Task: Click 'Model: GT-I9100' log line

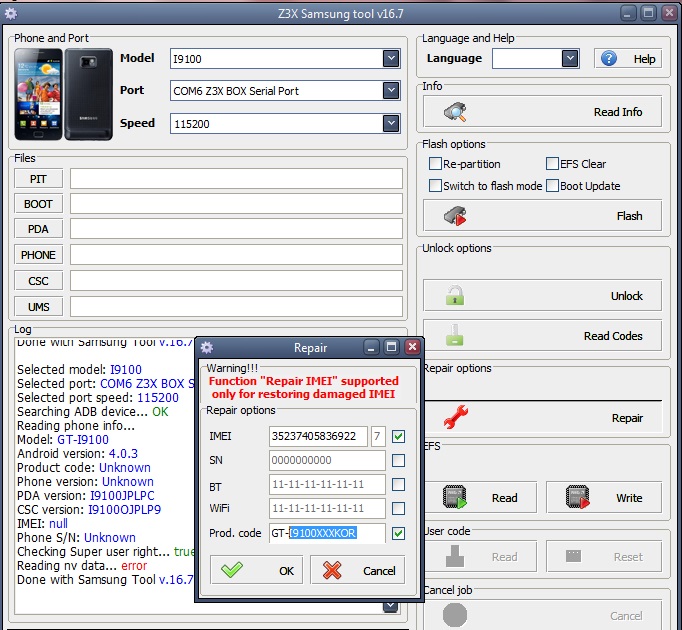Action: pos(63,439)
